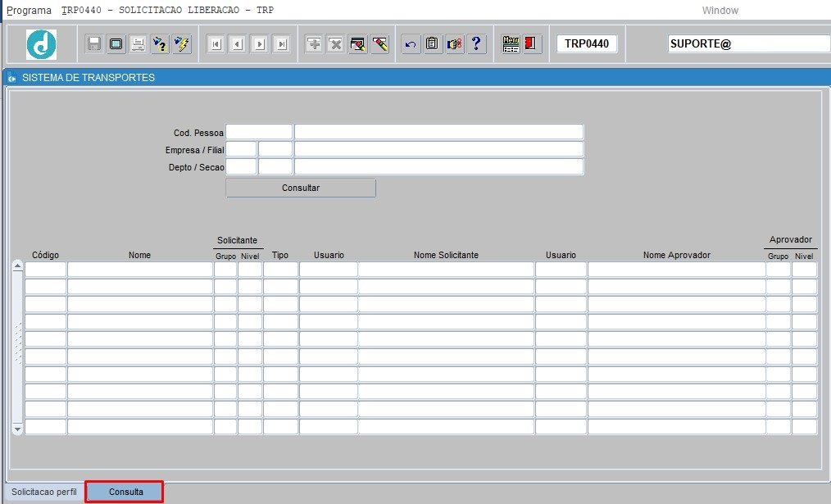This screenshot has height=504, width=831.
Task: Focus the Depto code field
Action: 241,167
